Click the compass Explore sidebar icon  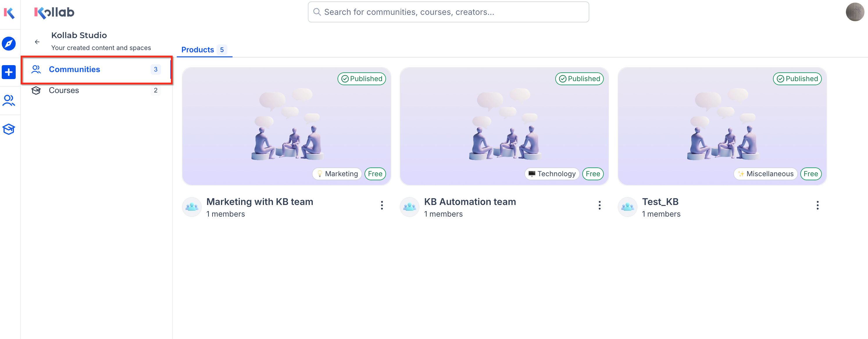9,44
